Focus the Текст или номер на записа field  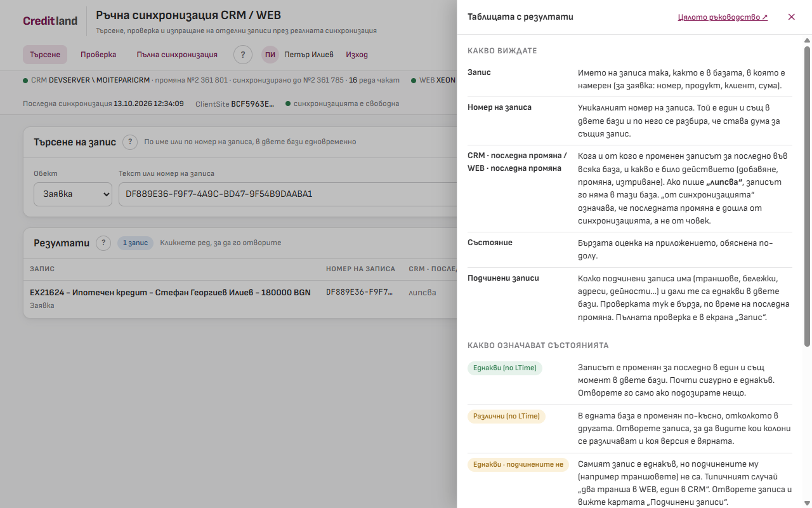(x=287, y=194)
